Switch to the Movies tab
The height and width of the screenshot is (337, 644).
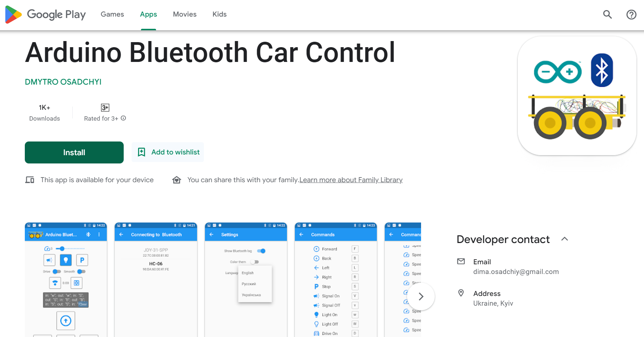(x=185, y=14)
